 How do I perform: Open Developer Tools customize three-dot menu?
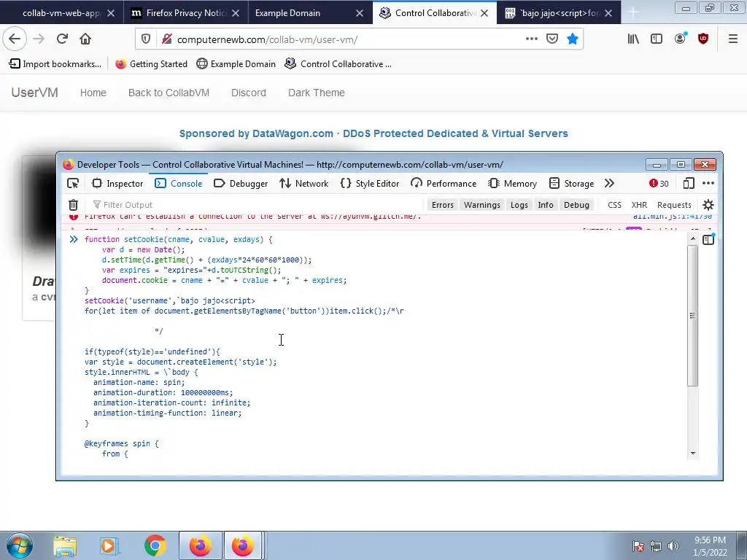point(708,183)
